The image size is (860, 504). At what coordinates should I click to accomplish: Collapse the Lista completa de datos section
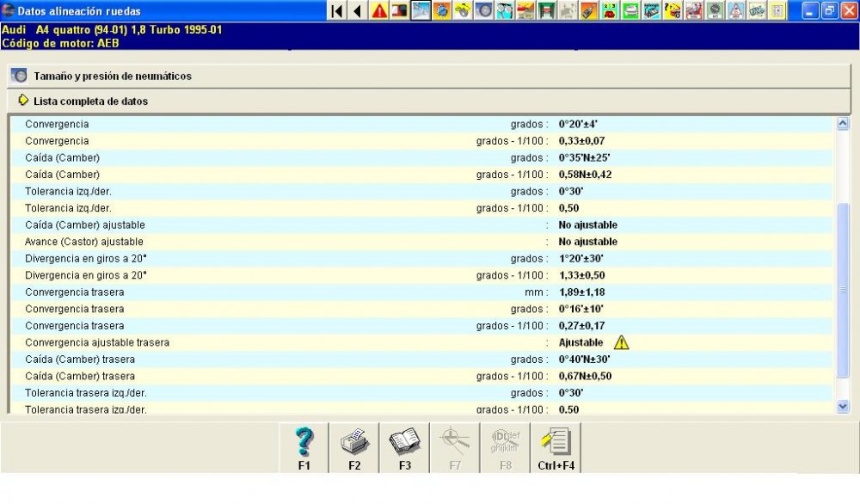90,101
